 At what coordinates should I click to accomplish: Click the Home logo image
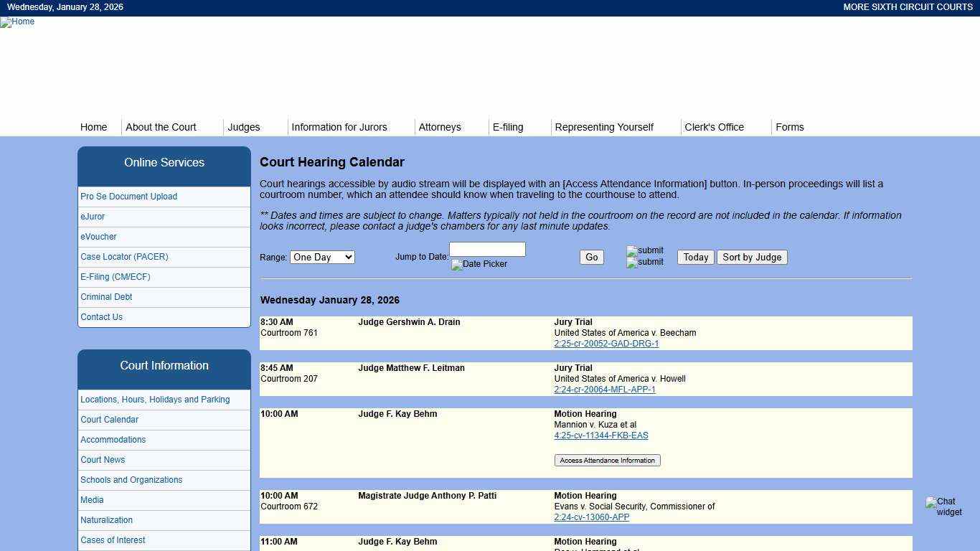17,22
